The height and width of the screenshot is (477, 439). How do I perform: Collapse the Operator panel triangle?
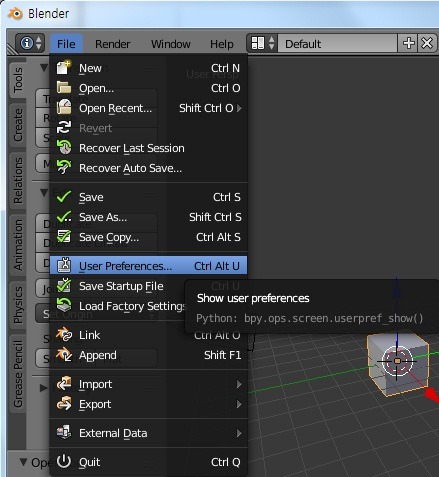(23, 462)
